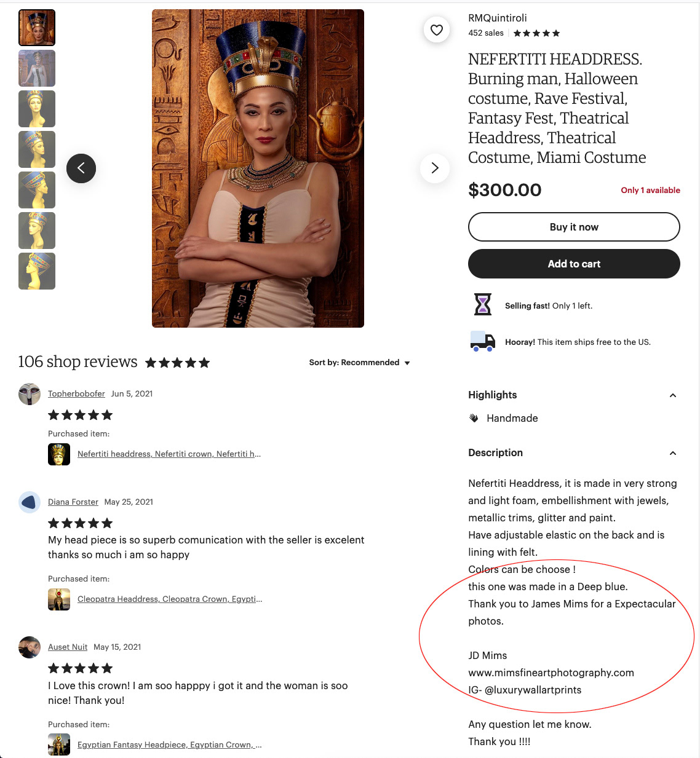Image resolution: width=700 pixels, height=758 pixels.
Task: Open Diana Forster reviewer name link
Action: (73, 502)
